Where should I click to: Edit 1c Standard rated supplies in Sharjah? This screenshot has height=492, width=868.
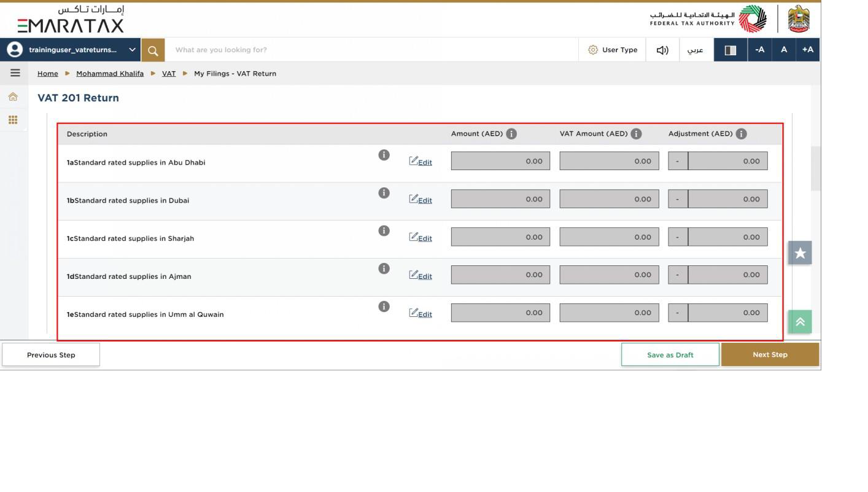point(420,238)
